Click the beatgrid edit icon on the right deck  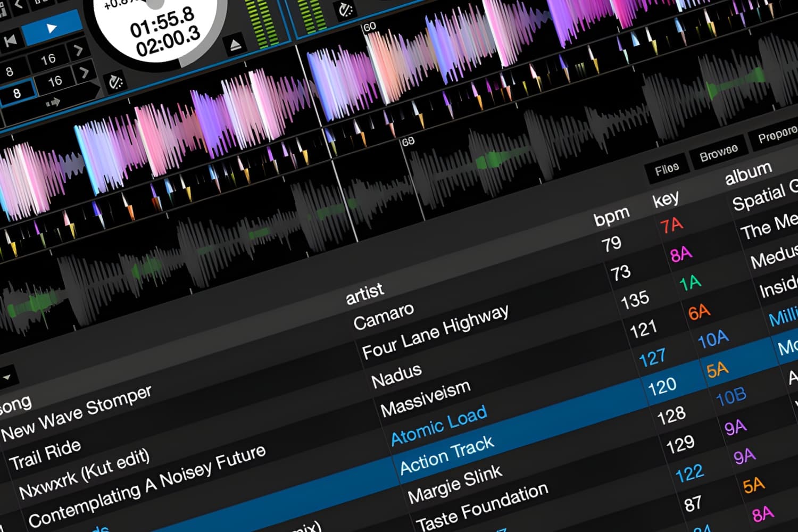coord(345,10)
